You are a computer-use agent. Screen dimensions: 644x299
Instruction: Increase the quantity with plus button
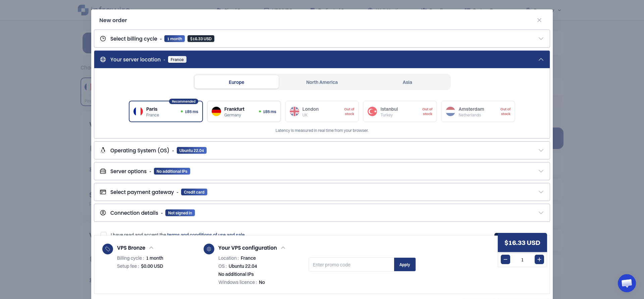tap(539, 259)
